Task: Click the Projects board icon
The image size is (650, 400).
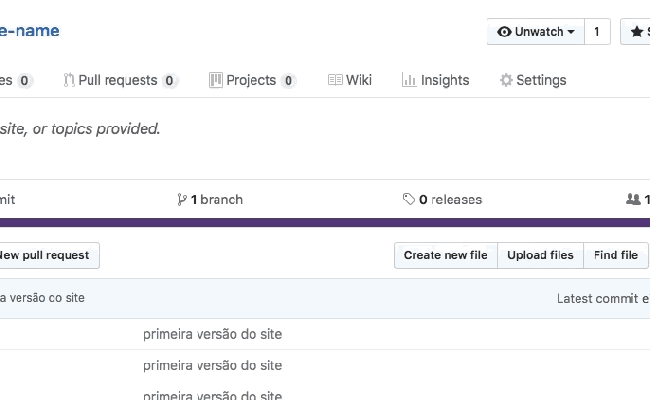Action: (216, 80)
